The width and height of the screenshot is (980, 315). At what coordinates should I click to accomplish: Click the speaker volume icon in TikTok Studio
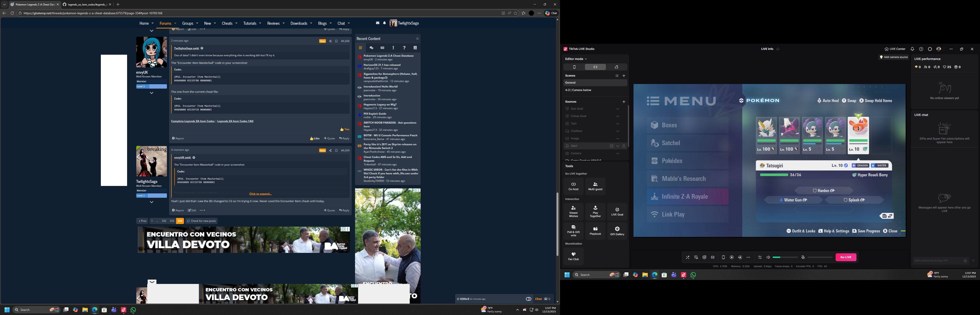tap(768, 257)
